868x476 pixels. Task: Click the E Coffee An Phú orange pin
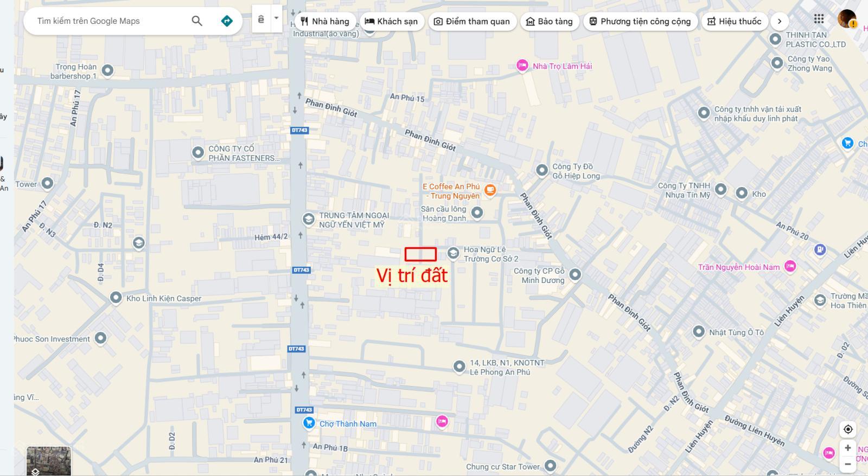point(490,190)
